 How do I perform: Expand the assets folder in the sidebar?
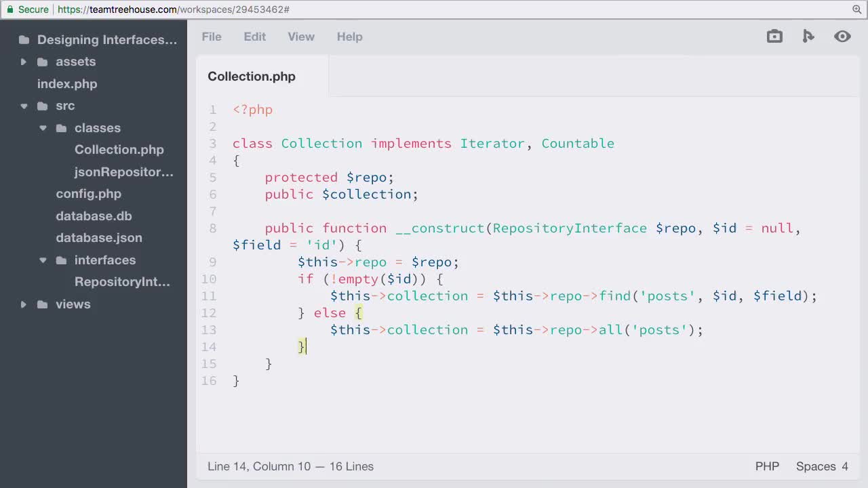point(24,62)
